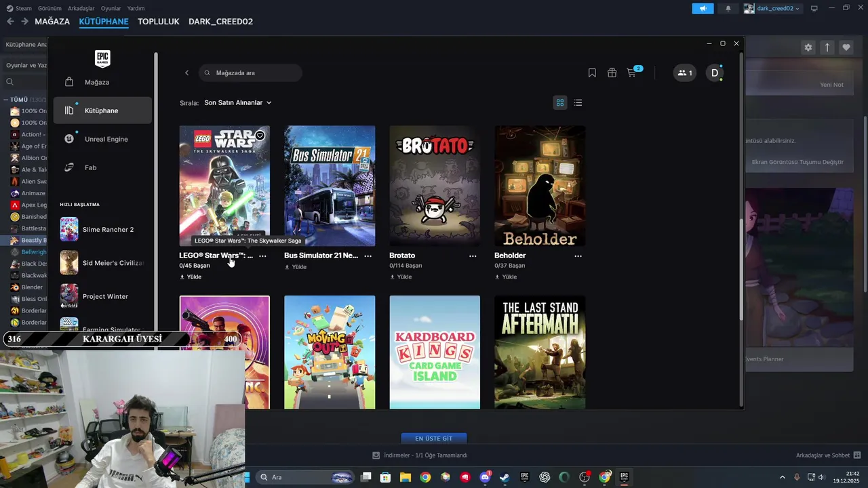Click Yükle under Bus Simulator 21

(296, 267)
